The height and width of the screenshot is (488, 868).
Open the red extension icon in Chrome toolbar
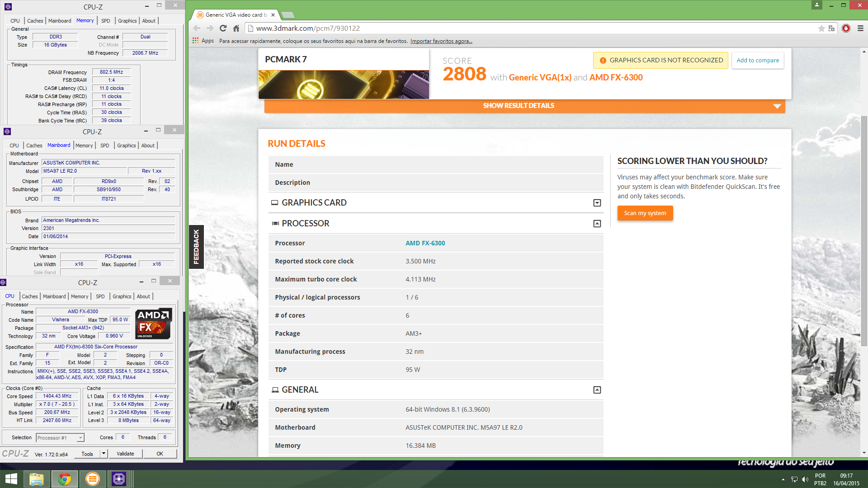[x=846, y=28]
